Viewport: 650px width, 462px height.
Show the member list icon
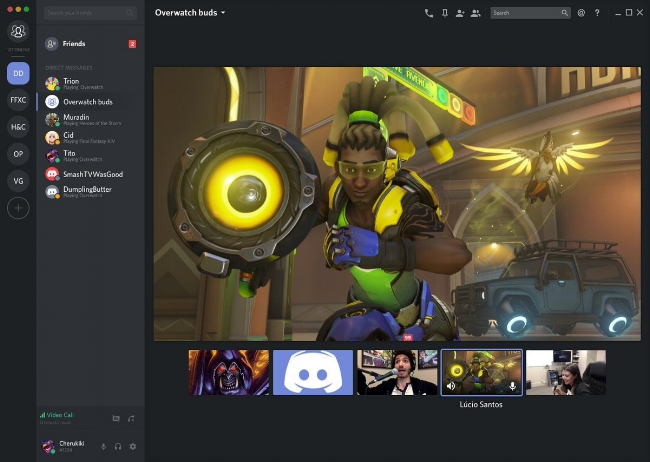475,13
